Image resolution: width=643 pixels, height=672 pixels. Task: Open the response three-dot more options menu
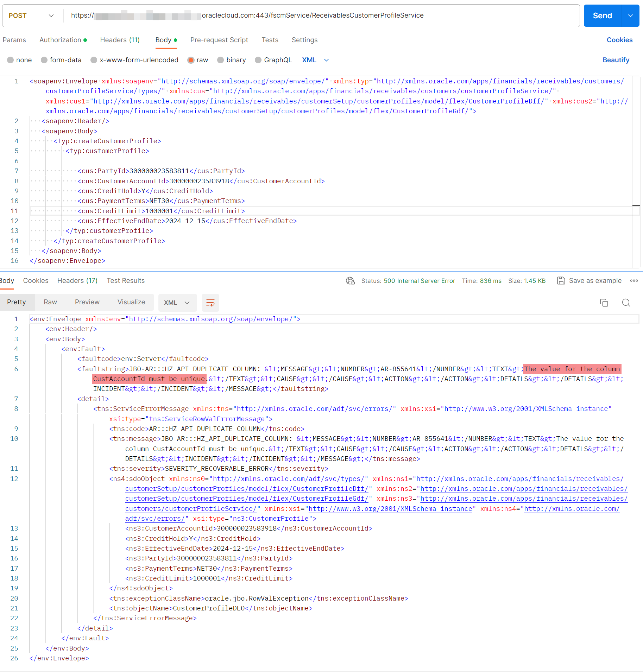click(634, 281)
